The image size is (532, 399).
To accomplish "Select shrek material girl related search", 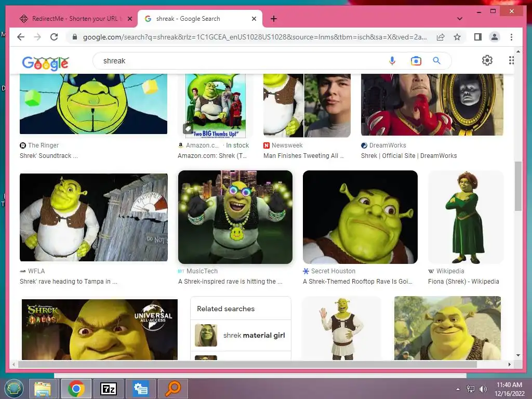I will tap(241, 335).
